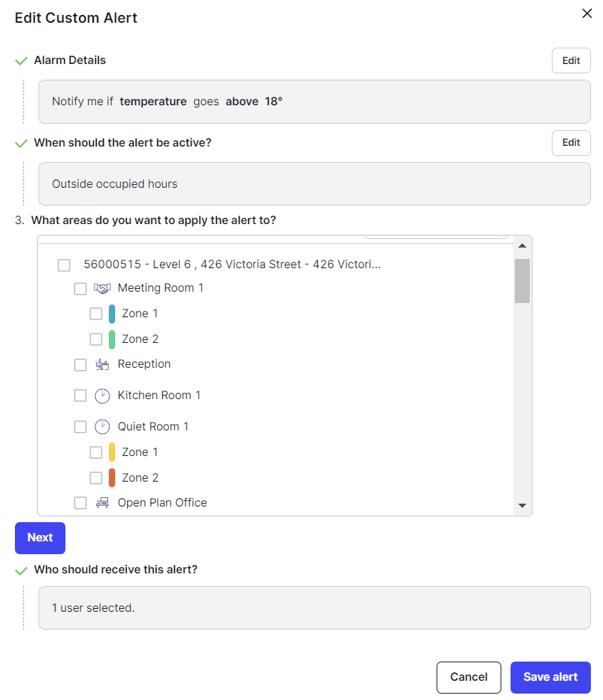Click the Meeting Room 1 handshake icon
The width and height of the screenshot is (603, 700).
(x=102, y=288)
